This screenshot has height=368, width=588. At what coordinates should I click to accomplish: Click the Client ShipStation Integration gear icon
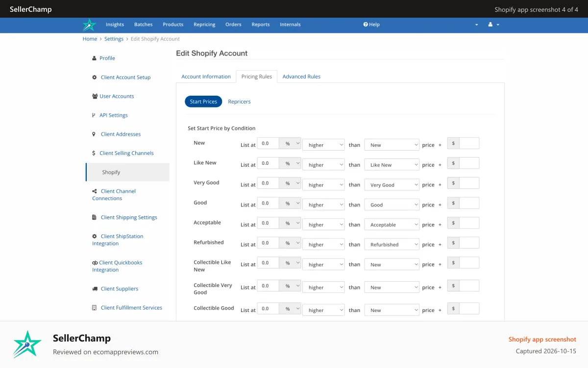95,237
